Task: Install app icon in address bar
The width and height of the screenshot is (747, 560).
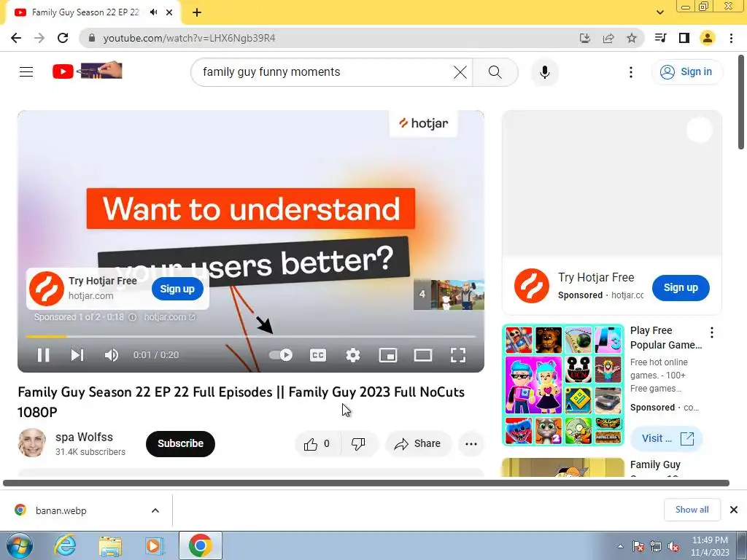Action: tap(585, 38)
